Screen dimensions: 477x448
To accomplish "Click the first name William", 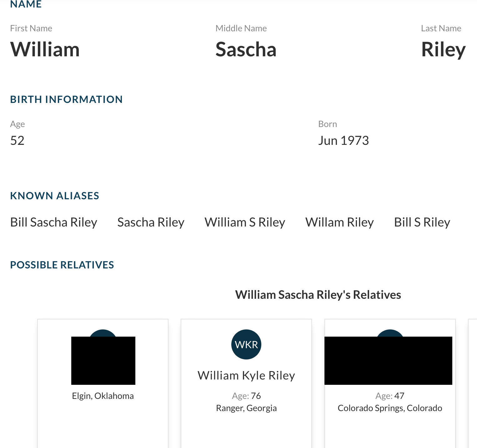I will 45,49.
